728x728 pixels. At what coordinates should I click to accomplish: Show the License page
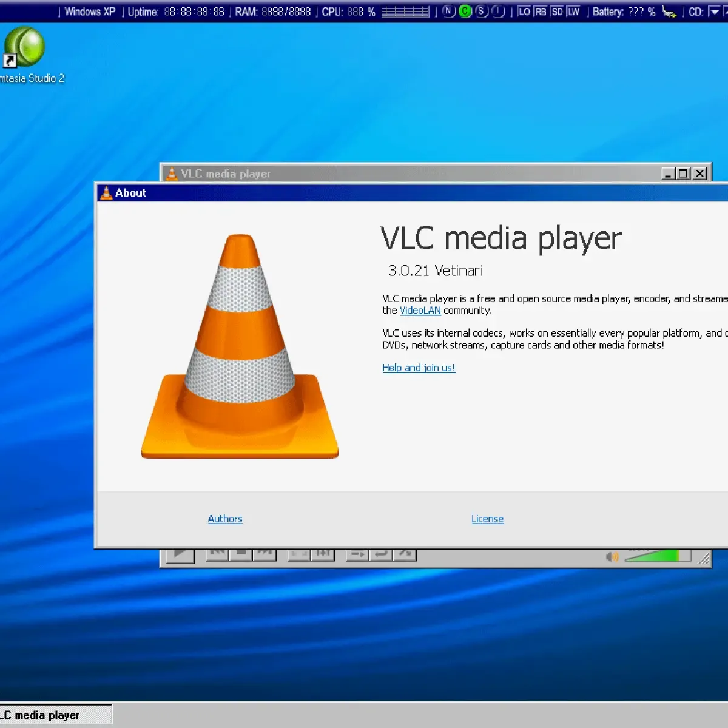pos(488,519)
